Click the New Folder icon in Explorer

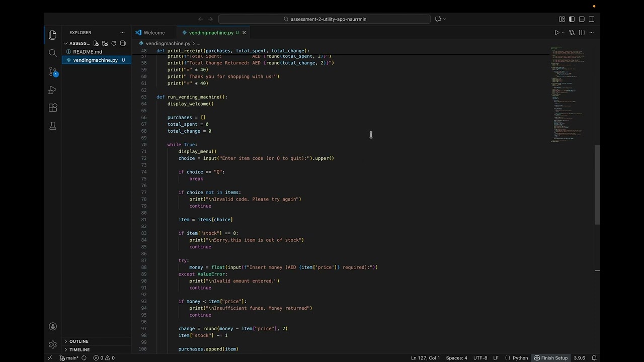105,43
